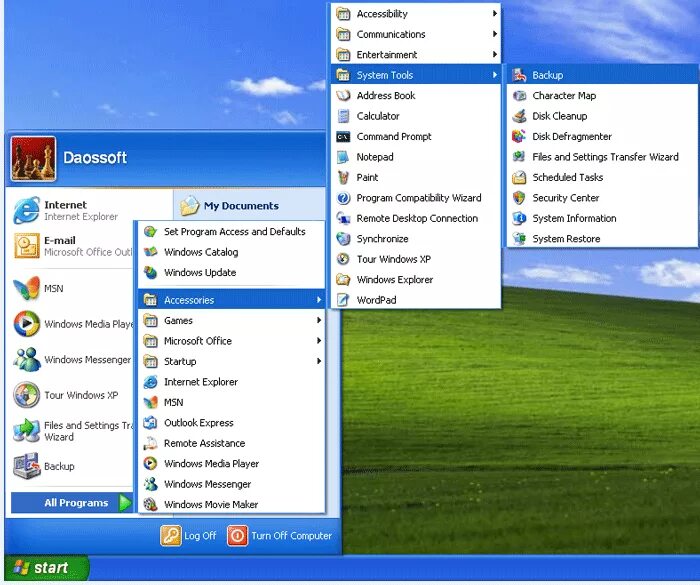
Task: Click the System Information icon
Action: click(x=519, y=218)
